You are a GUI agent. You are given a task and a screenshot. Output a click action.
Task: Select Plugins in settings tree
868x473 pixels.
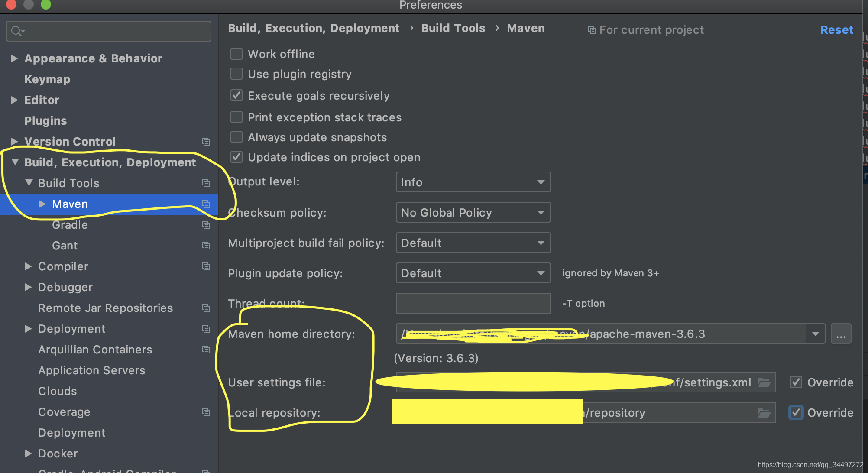[45, 121]
